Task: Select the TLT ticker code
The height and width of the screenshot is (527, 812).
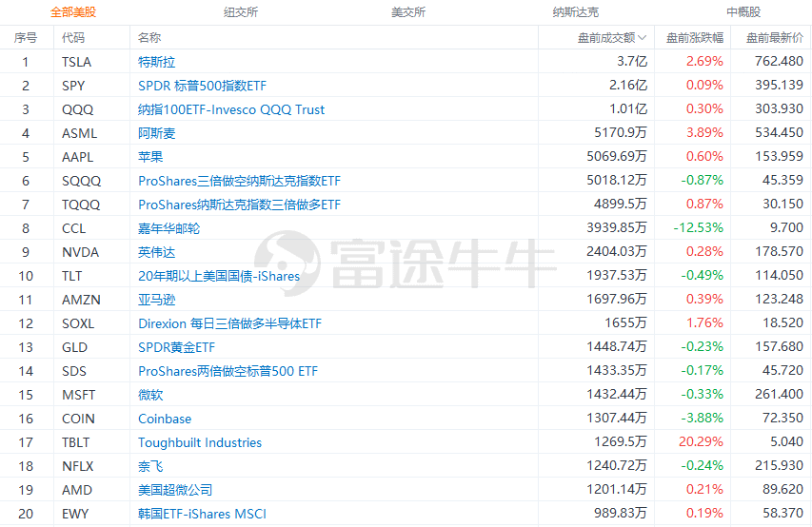Action: 71,276
